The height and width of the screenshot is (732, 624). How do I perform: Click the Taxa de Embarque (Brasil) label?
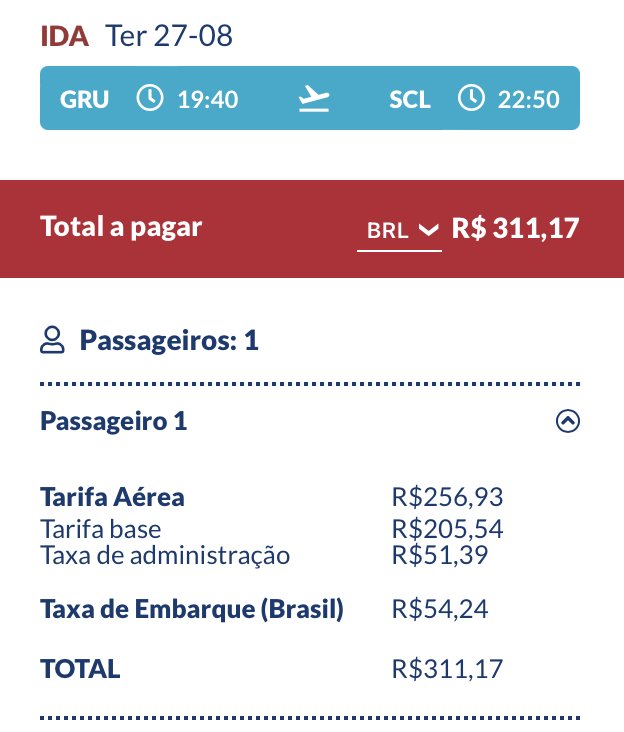(x=192, y=609)
